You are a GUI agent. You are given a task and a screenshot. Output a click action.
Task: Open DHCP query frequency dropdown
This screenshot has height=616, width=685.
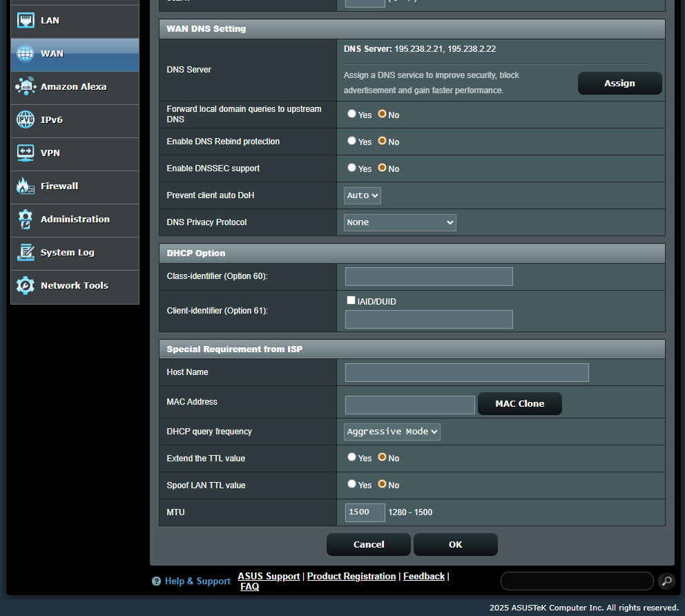pyautogui.click(x=392, y=432)
